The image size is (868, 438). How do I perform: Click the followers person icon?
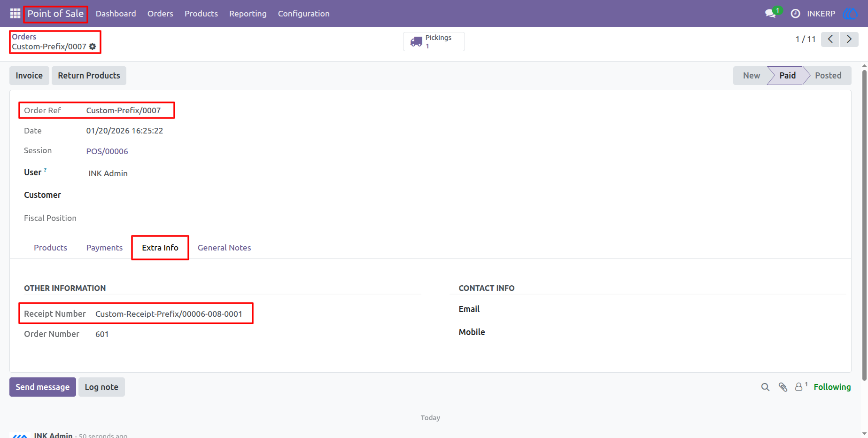pyautogui.click(x=799, y=387)
